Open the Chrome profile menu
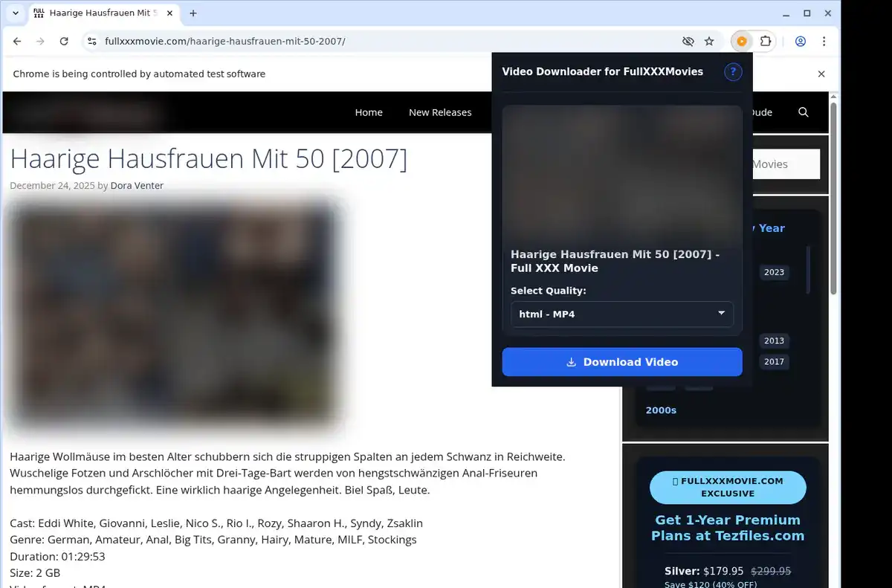 coord(801,42)
